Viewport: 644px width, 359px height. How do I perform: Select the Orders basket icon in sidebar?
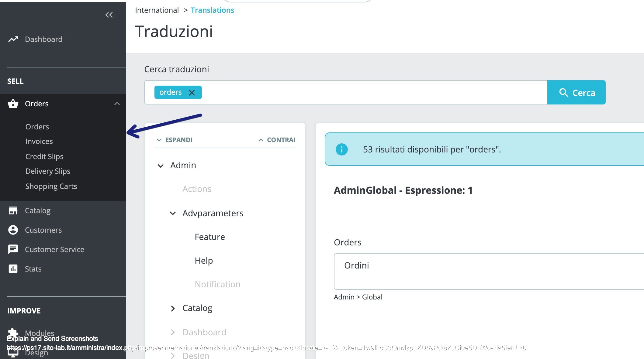click(13, 104)
